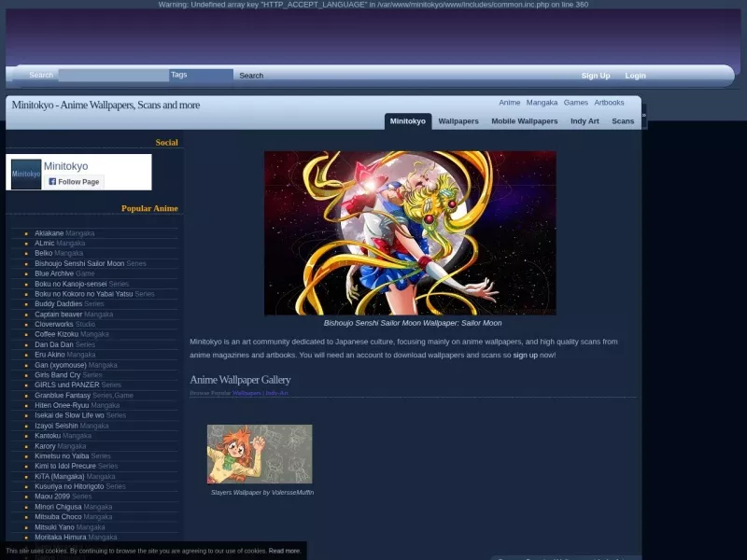Follow the 'sign up' link in the intro text
747x560 pixels.
pos(525,355)
